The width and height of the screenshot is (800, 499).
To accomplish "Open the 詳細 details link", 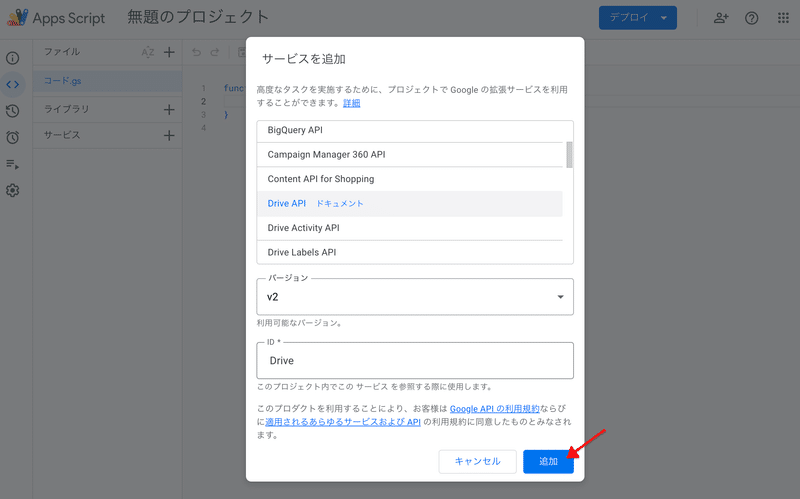I will click(x=352, y=103).
